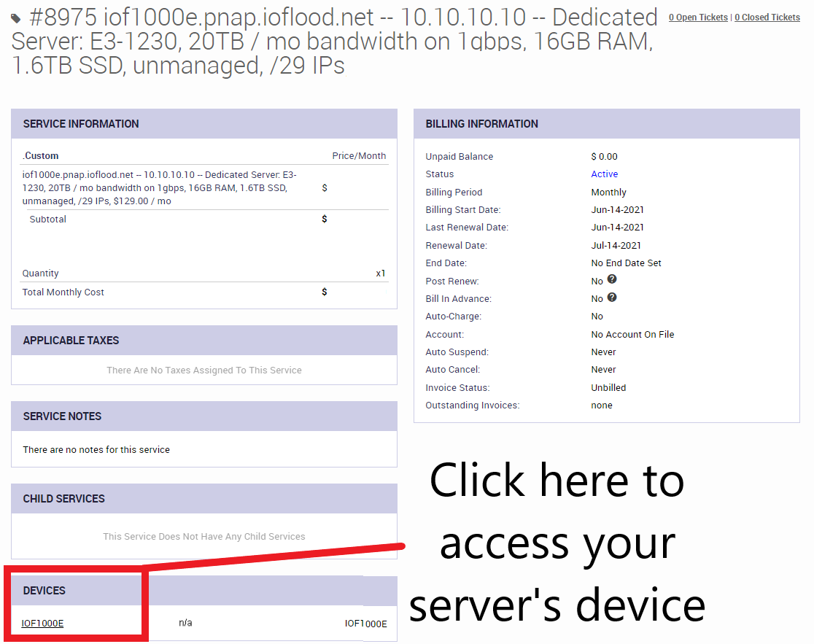Screen dimensions: 814x644
Task: Click the CHILD SERVICES section header
Action: [63, 498]
